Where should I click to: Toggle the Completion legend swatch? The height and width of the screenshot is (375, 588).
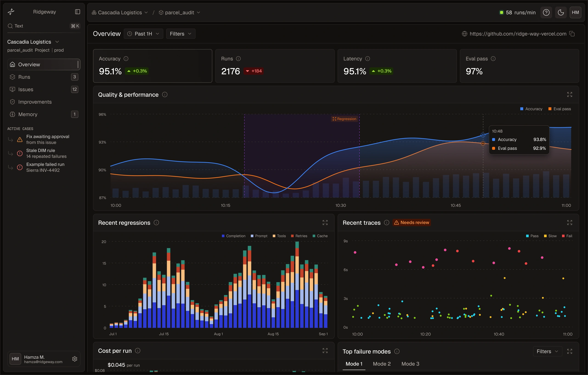tap(223, 236)
